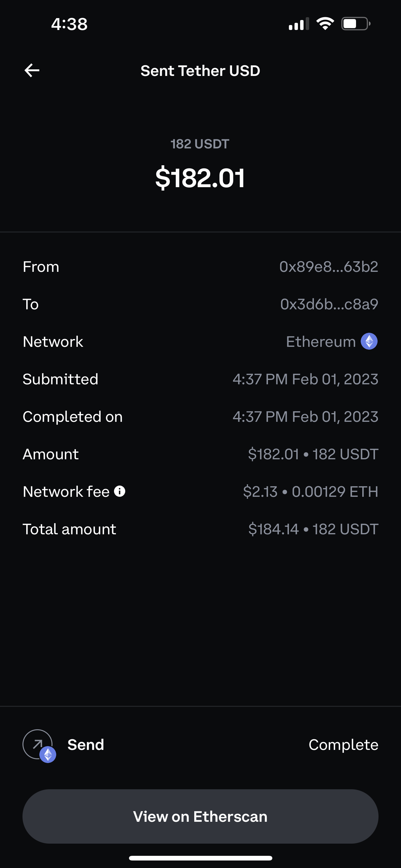Tap the Send label in status row
The height and width of the screenshot is (868, 401).
(86, 745)
